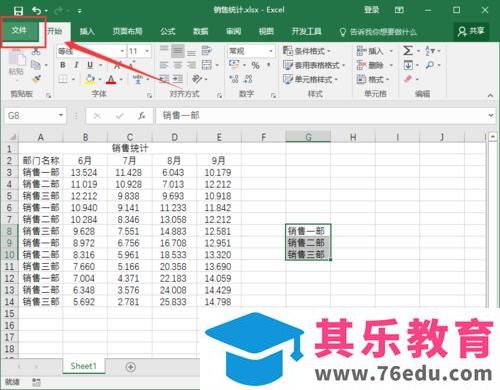The image size is (500, 390).
Task: Click the Wrap Text icon
Action: [x=207, y=51]
